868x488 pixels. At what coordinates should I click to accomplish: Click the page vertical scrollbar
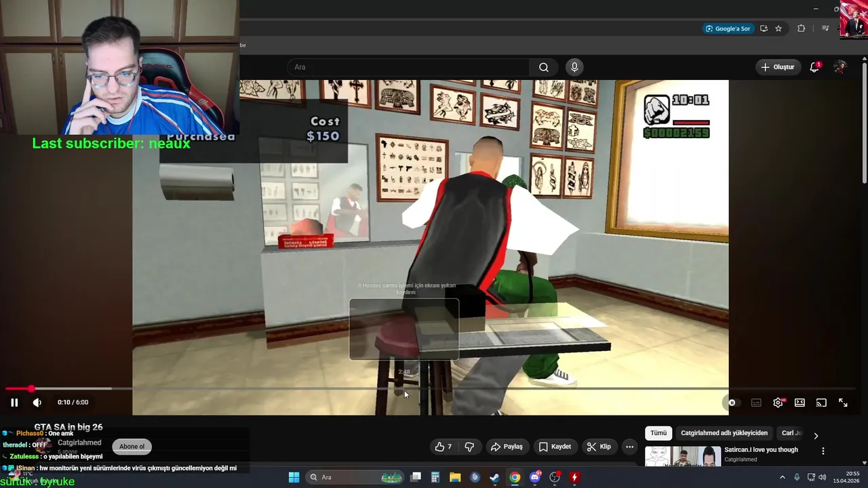[x=864, y=123]
